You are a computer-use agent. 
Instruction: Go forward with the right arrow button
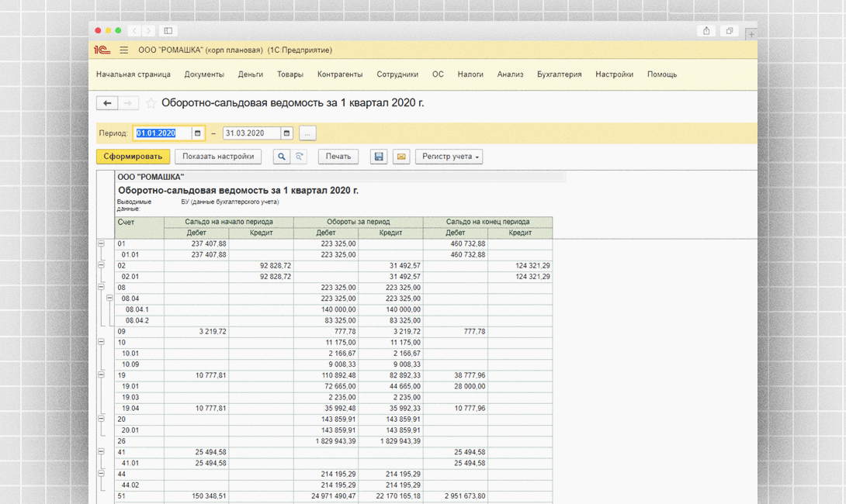point(128,103)
